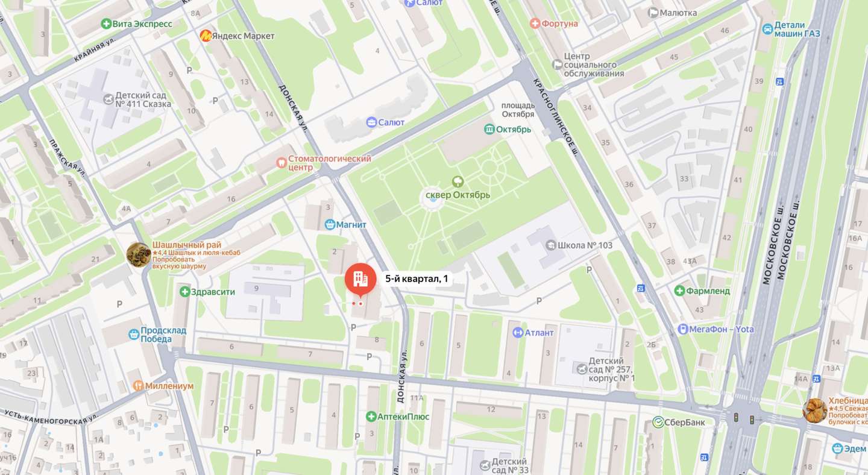Open the сквер Октябрь park icon
This screenshot has height=475, width=868.
(x=458, y=181)
